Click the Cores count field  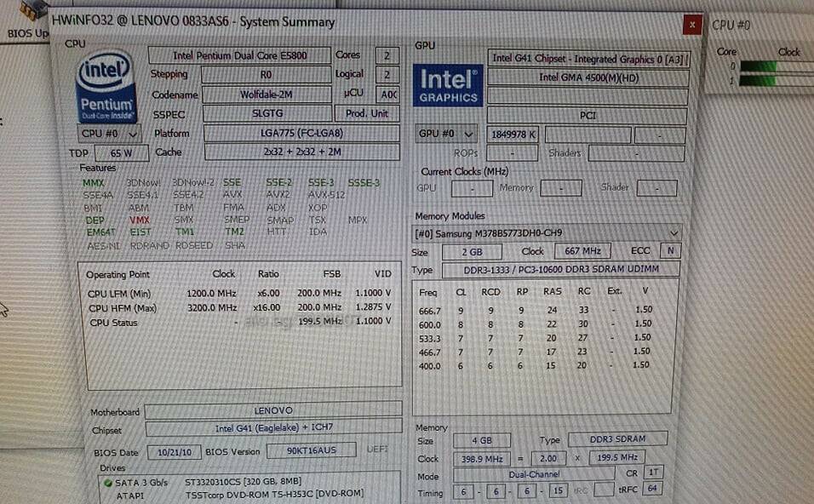pos(387,55)
